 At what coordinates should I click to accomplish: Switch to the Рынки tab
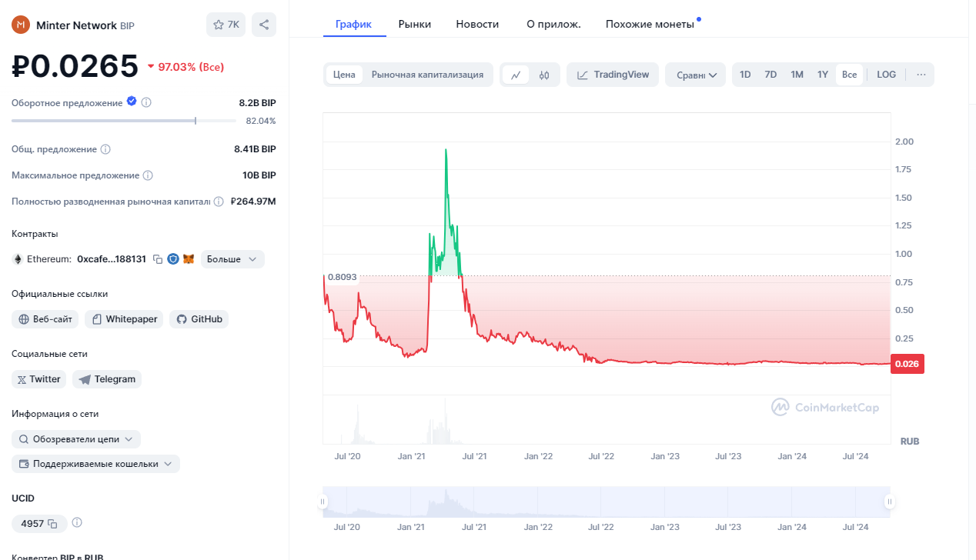point(415,24)
